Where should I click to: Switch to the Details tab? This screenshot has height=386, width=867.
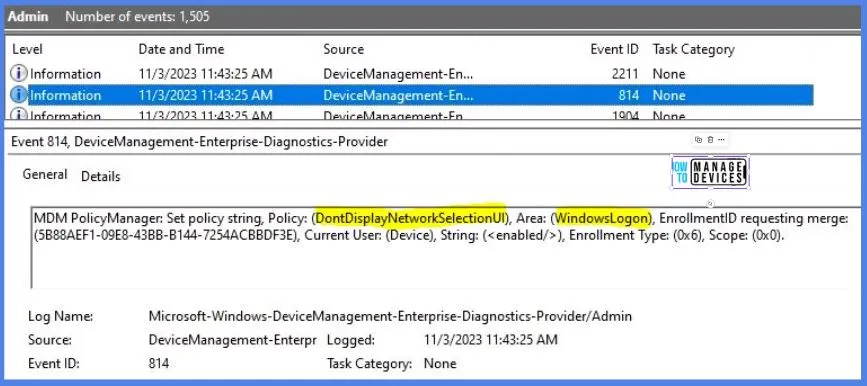tap(101, 176)
